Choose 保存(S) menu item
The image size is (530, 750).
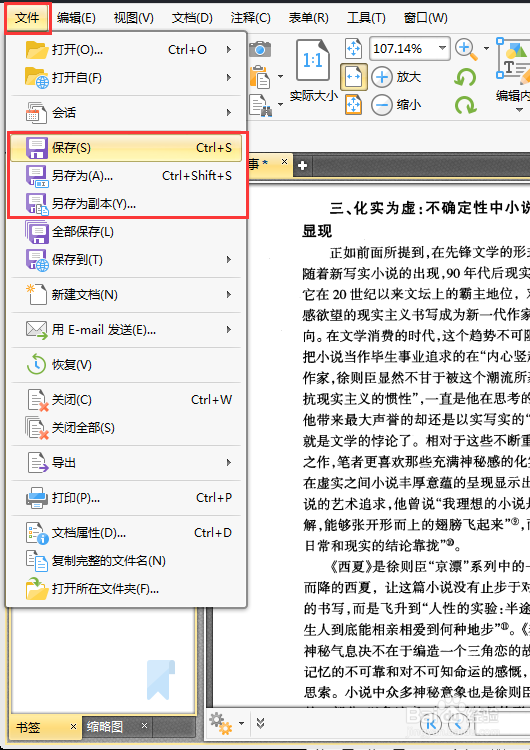pos(126,148)
